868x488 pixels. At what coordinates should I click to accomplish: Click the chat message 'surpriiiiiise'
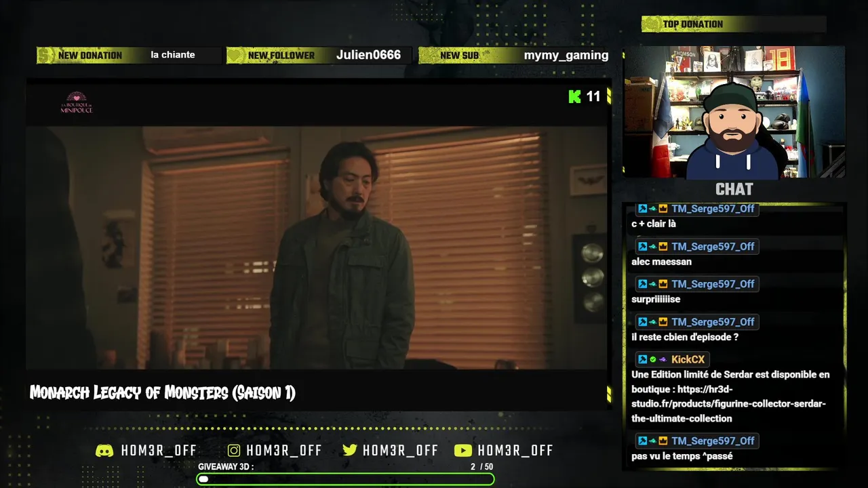[656, 299]
